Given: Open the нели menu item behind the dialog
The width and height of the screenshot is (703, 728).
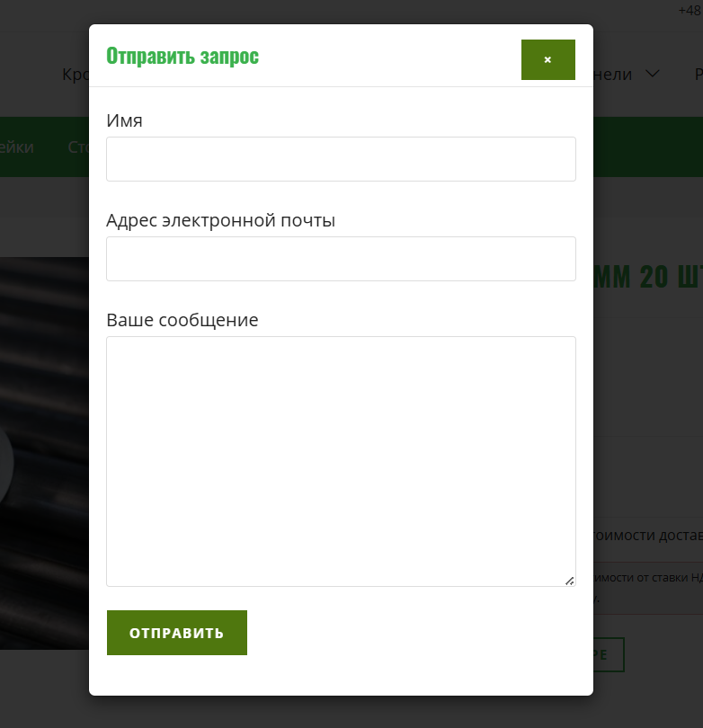Looking at the screenshot, I should click(613, 75).
